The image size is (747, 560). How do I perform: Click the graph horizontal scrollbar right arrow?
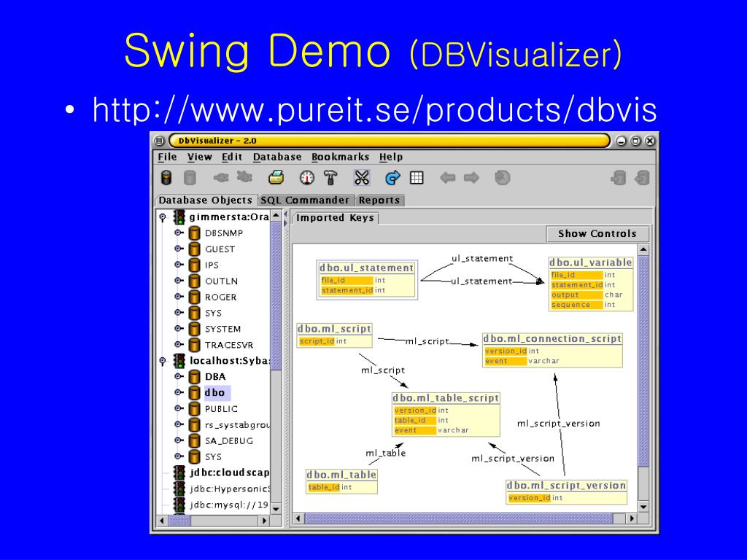pyautogui.click(x=632, y=518)
